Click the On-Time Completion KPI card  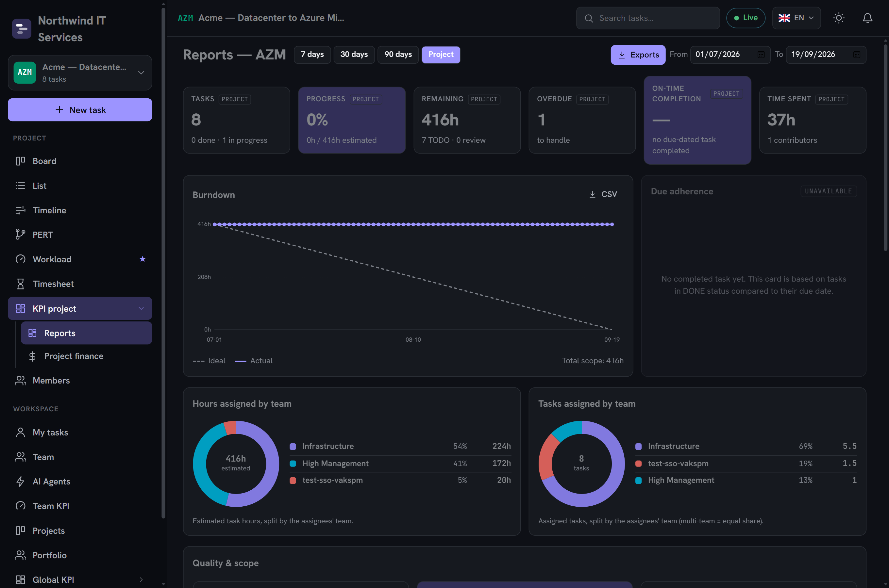[x=697, y=120]
